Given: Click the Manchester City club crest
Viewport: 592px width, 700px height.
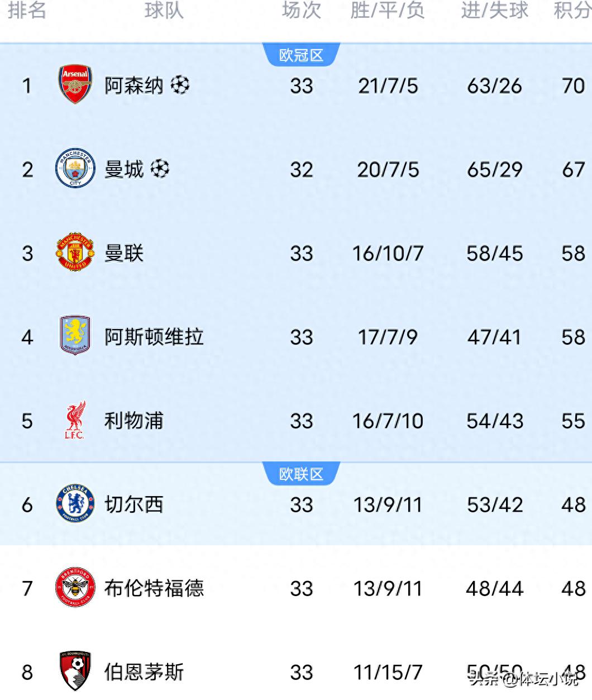Looking at the screenshot, I should 75,168.
